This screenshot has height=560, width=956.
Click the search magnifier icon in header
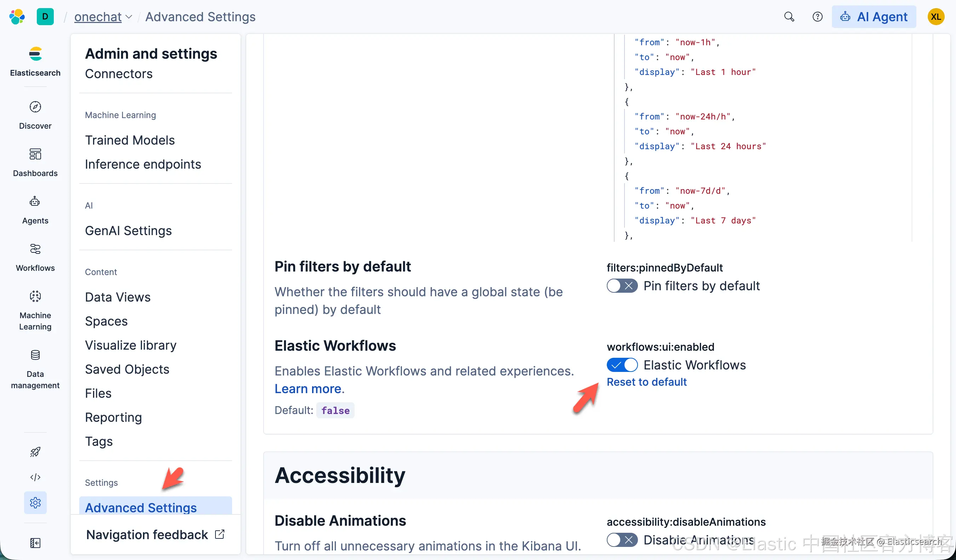[x=789, y=17]
